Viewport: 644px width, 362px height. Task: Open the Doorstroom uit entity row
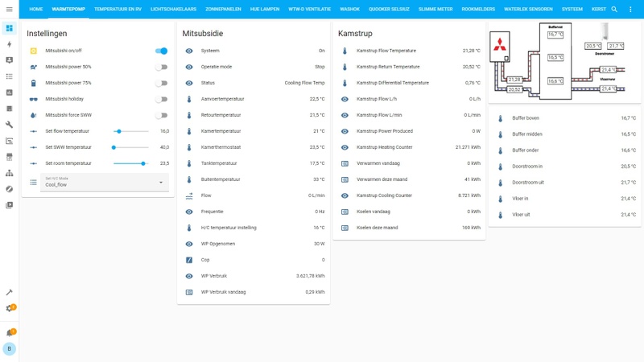tap(565, 183)
